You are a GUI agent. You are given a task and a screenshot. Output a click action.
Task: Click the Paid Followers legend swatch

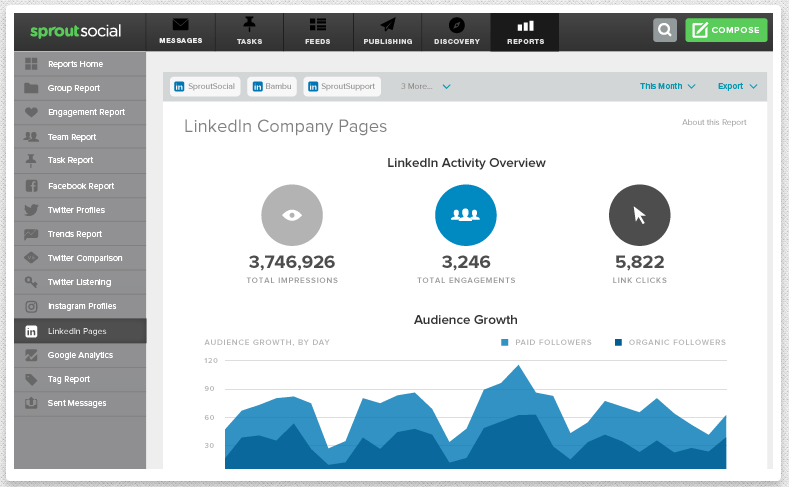(x=505, y=343)
